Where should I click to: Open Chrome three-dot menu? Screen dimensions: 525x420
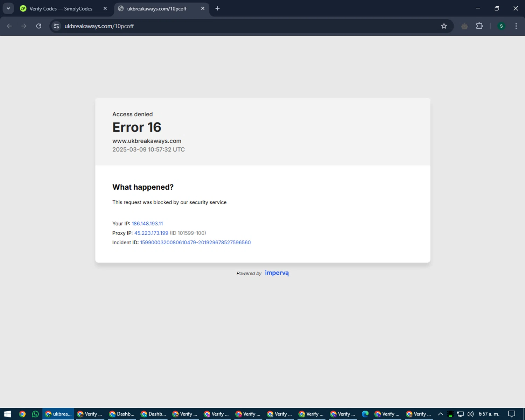pos(516,26)
